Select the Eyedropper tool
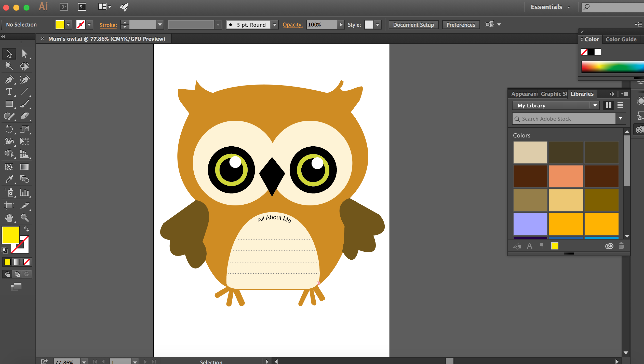644x364 pixels. click(x=9, y=179)
